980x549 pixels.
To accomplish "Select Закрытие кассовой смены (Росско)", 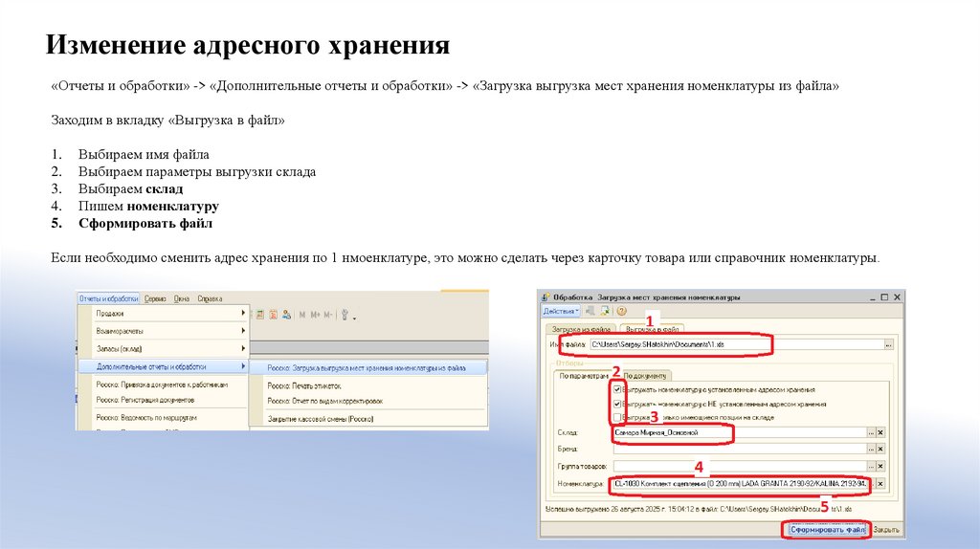I will coord(320,419).
